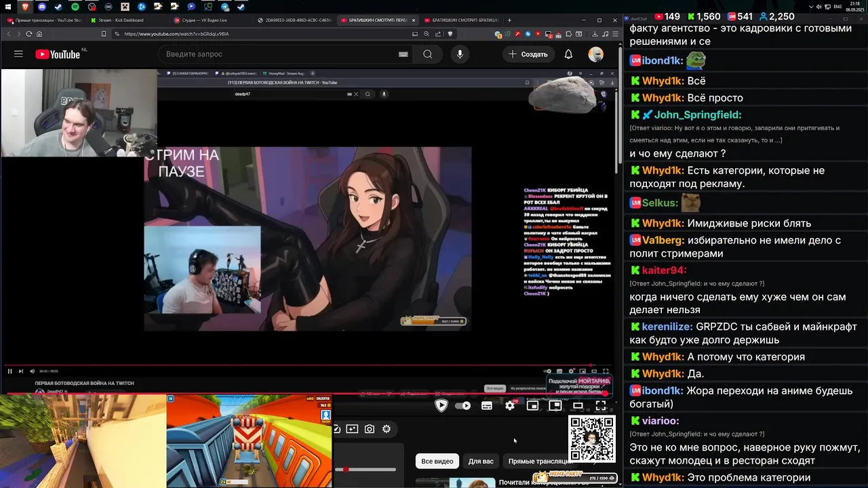
Task: Click the YouTube logo
Action: point(58,54)
